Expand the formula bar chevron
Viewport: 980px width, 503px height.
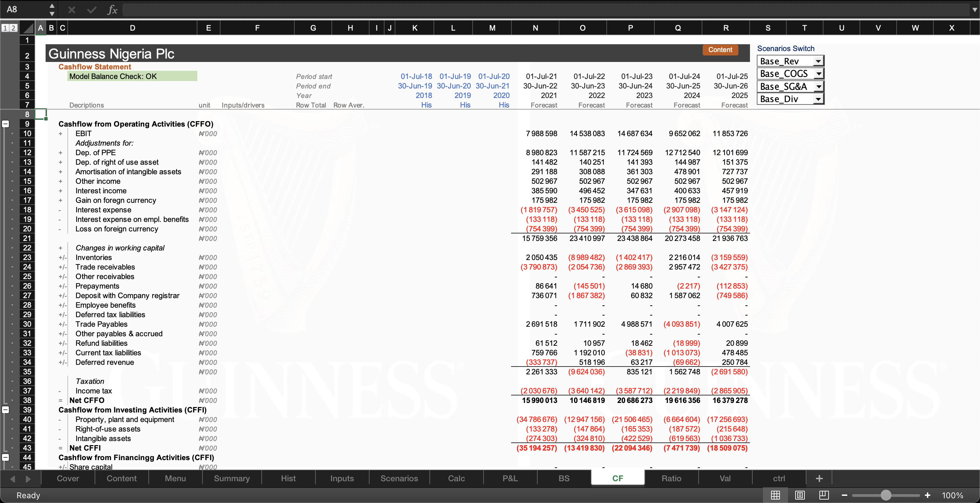[974, 10]
